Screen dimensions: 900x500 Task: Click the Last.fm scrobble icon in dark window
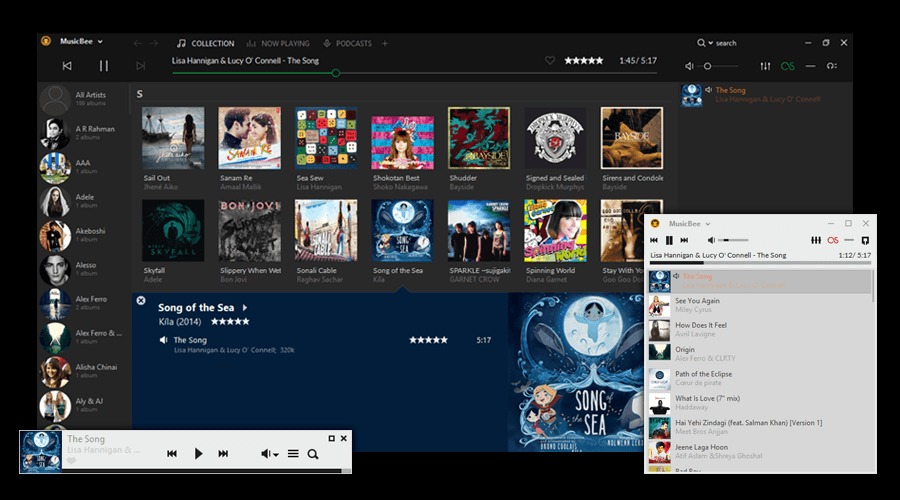click(788, 66)
